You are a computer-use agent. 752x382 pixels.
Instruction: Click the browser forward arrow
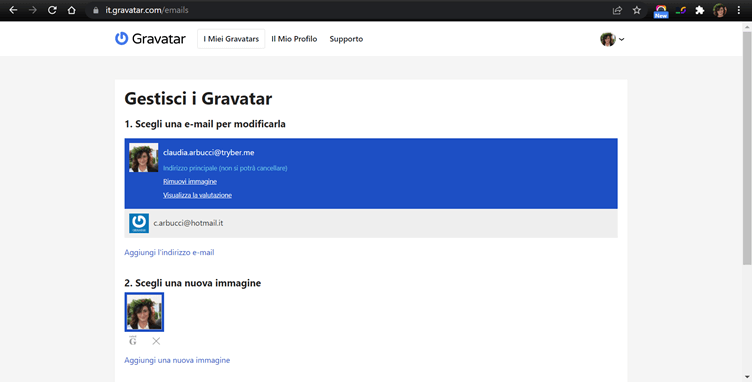[x=33, y=10]
